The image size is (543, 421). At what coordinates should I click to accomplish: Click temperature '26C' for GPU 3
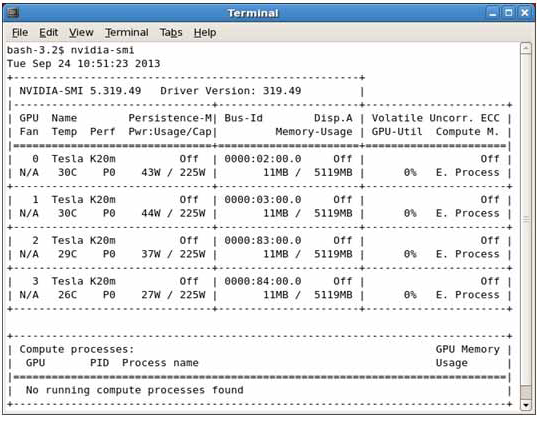[x=68, y=295]
